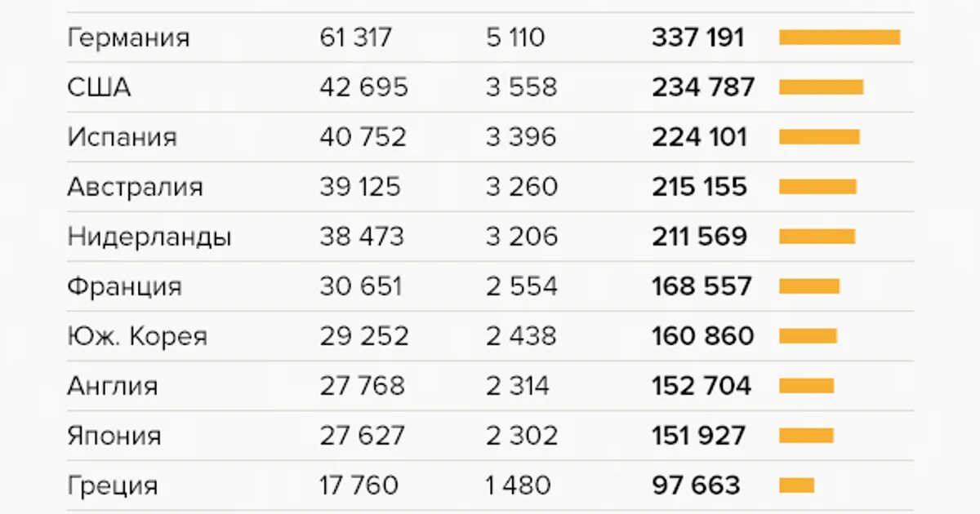This screenshot has height=514, width=980.
Task: Select the Греция country name
Action: [x=113, y=485]
